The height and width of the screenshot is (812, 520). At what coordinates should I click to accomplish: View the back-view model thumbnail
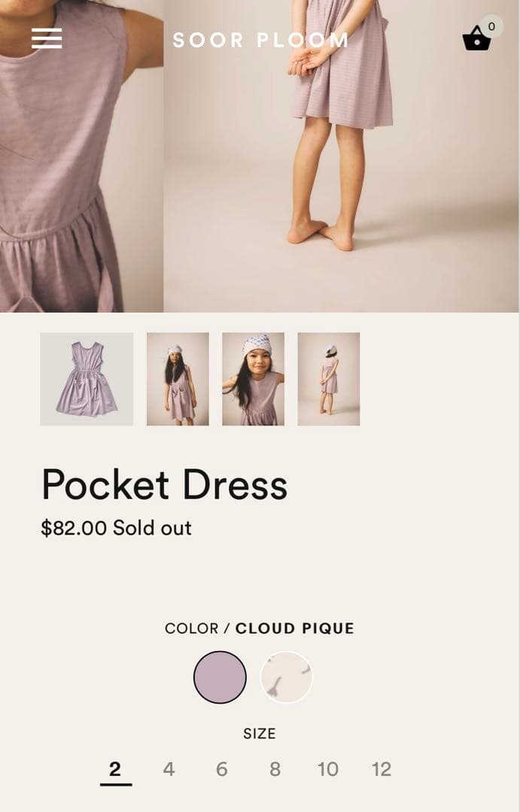coord(329,379)
